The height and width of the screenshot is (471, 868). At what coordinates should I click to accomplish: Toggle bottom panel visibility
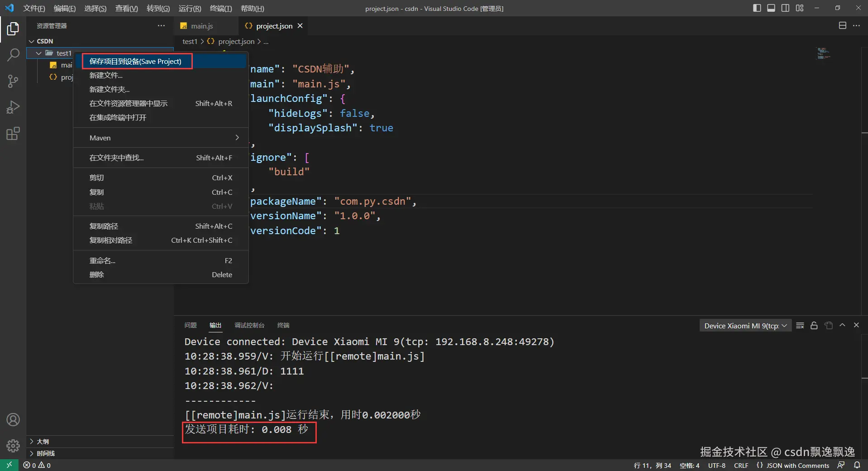click(x=771, y=8)
